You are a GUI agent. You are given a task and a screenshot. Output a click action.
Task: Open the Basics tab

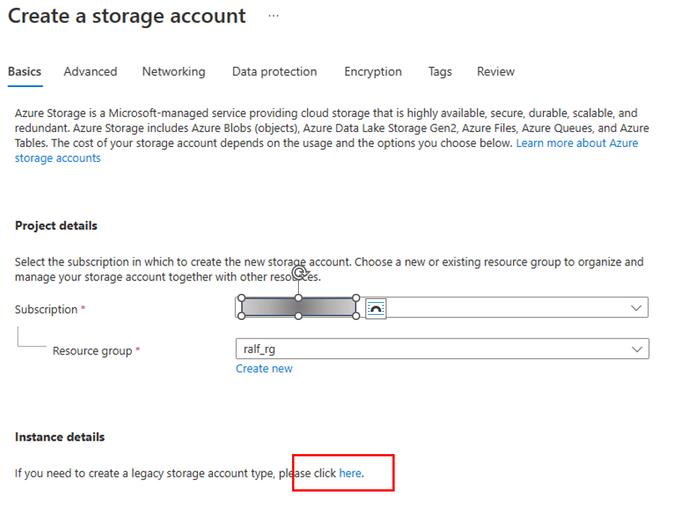pos(25,72)
